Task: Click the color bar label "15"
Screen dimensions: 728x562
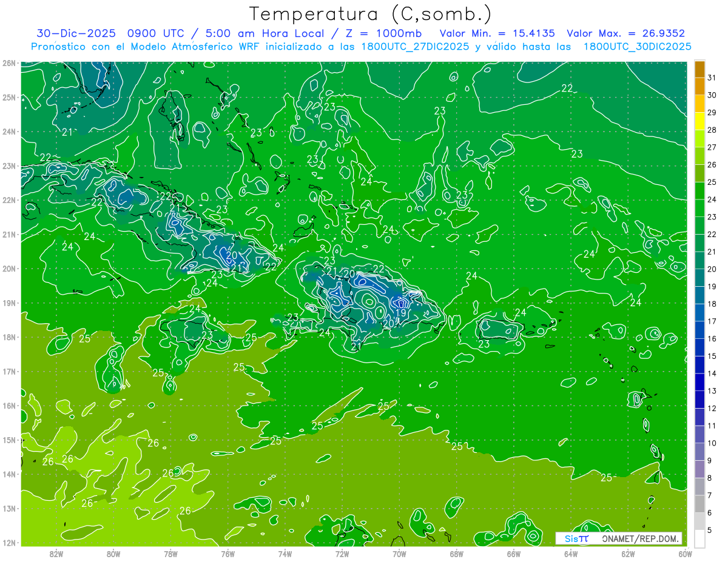Action: 712,356
